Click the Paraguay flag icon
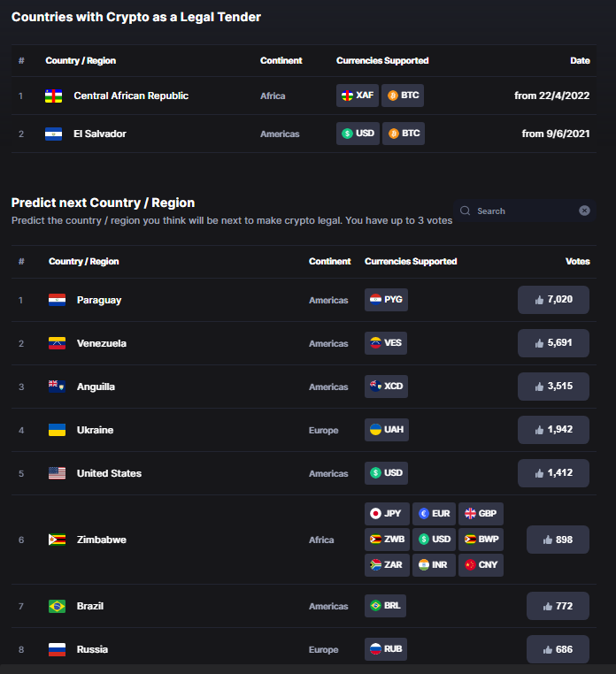616x674 pixels. pyautogui.click(x=57, y=300)
